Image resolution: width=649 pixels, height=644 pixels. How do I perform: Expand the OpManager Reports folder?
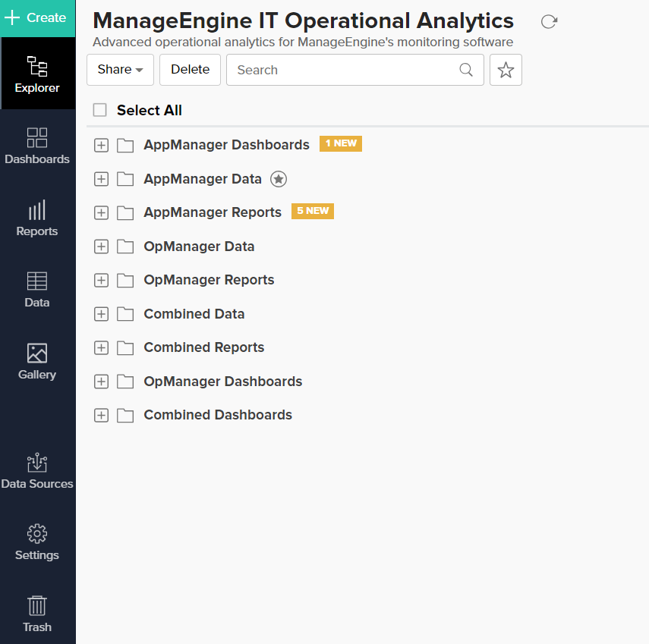click(x=101, y=280)
